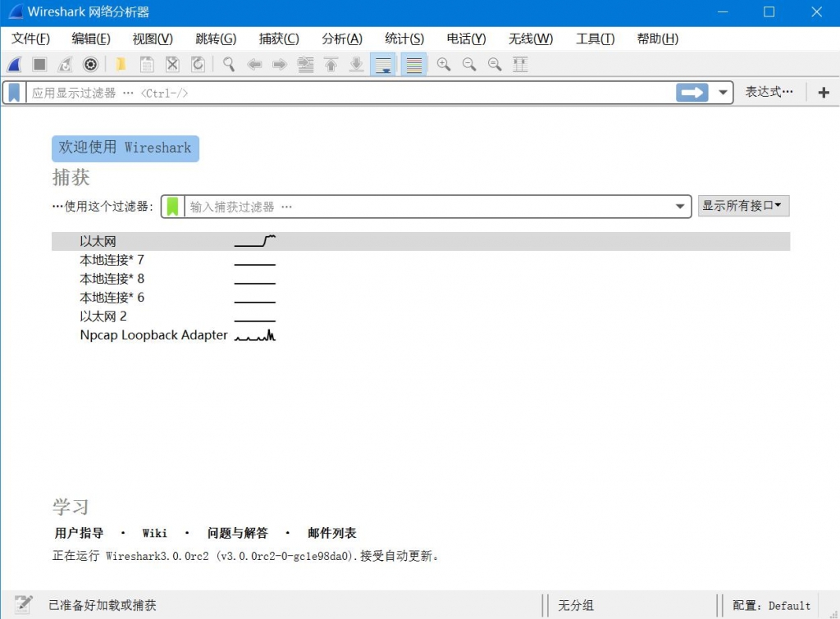
Task: Focus the display filter input field
Action: pos(351,93)
